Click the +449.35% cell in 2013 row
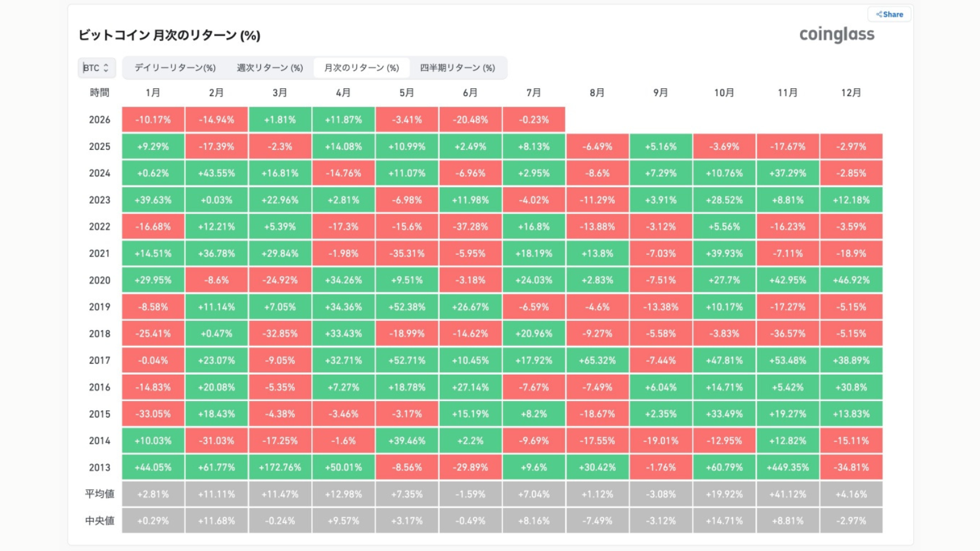Screen dimensions: 980x551 coord(788,468)
